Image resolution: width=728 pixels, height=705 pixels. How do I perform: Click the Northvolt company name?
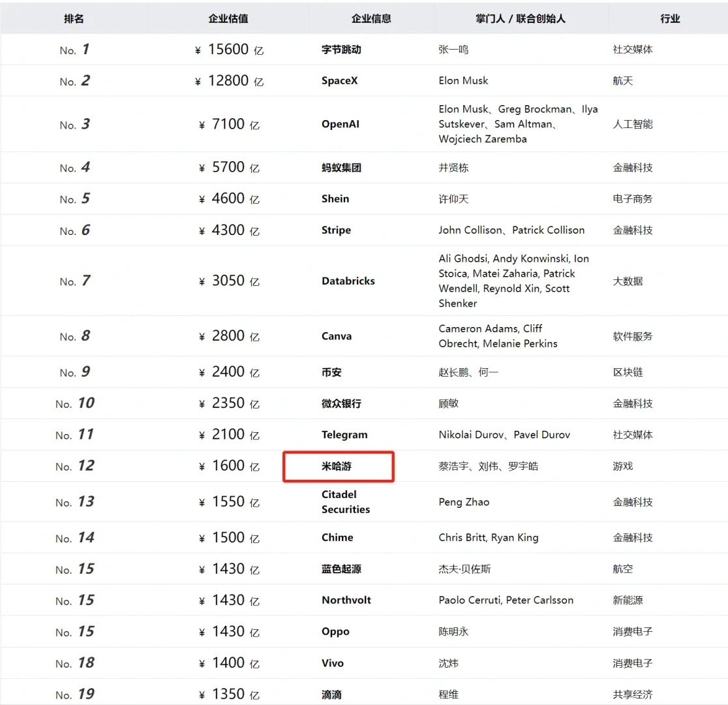(346, 600)
